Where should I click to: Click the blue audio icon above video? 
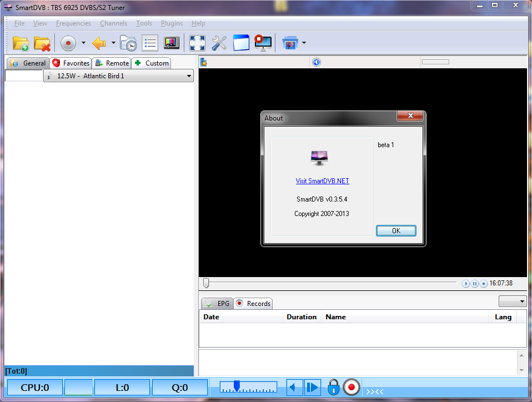coord(317,62)
